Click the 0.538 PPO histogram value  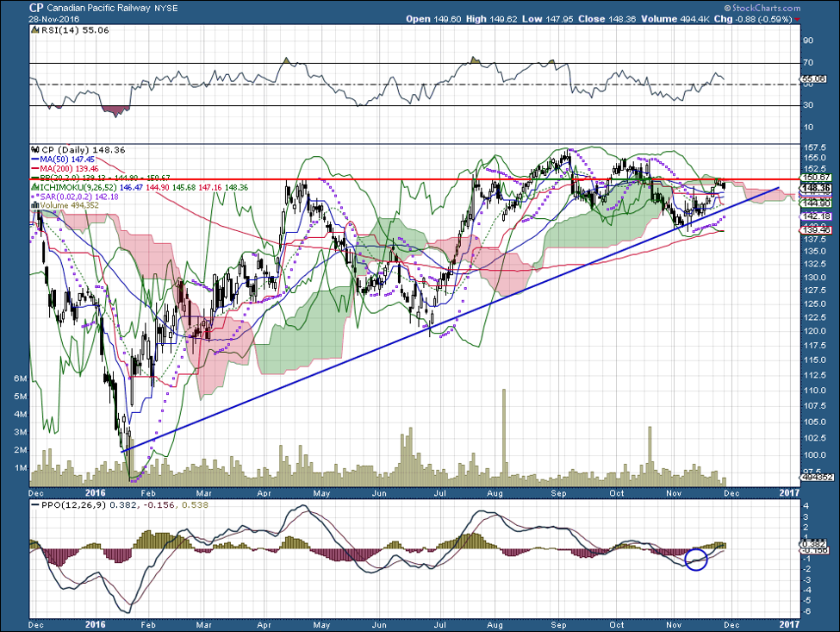[x=195, y=505]
